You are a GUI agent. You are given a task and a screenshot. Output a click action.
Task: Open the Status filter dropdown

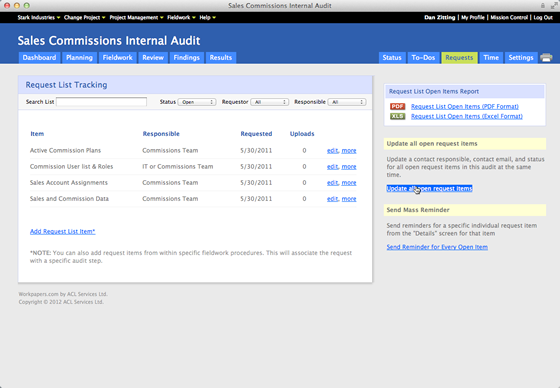pyautogui.click(x=197, y=102)
